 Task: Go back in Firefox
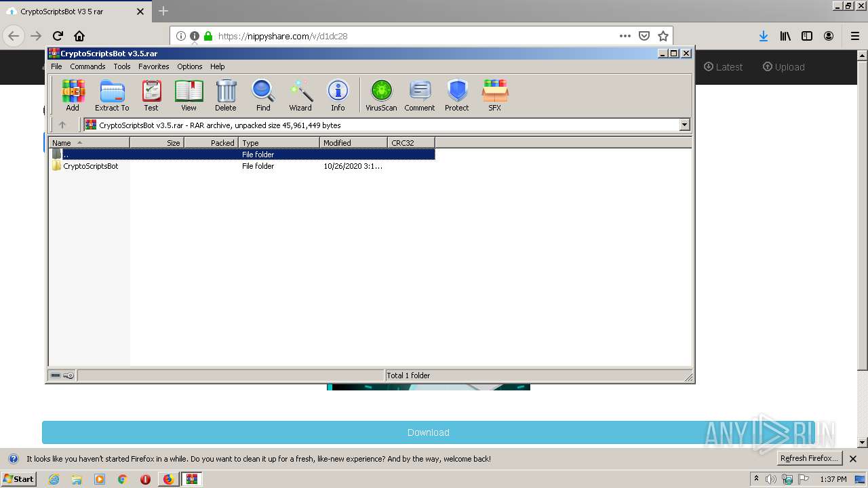click(x=14, y=36)
